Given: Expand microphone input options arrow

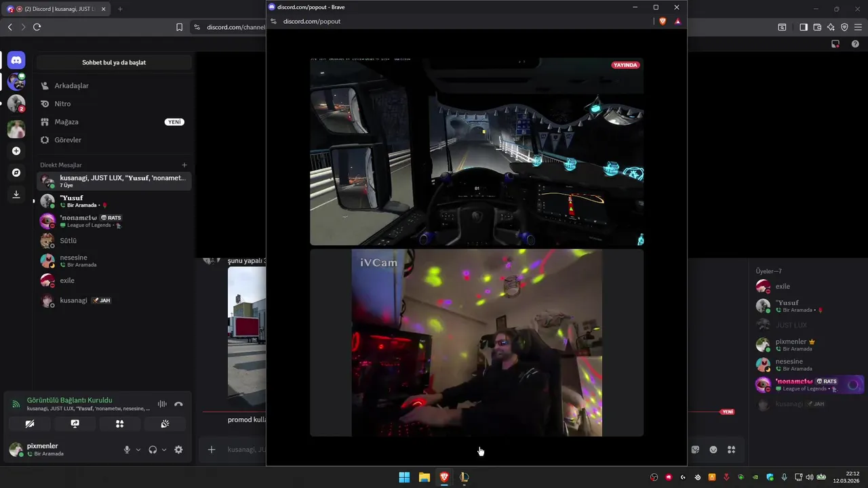Looking at the screenshot, I should [138, 449].
